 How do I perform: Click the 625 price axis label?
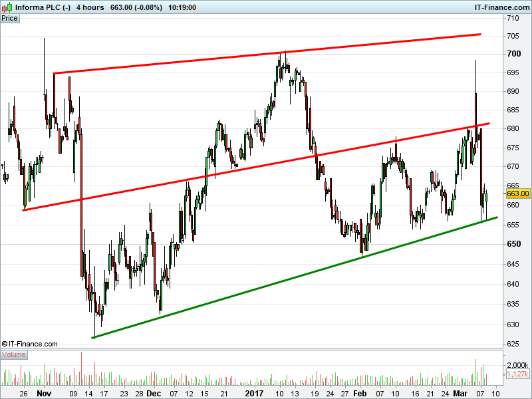(x=513, y=344)
